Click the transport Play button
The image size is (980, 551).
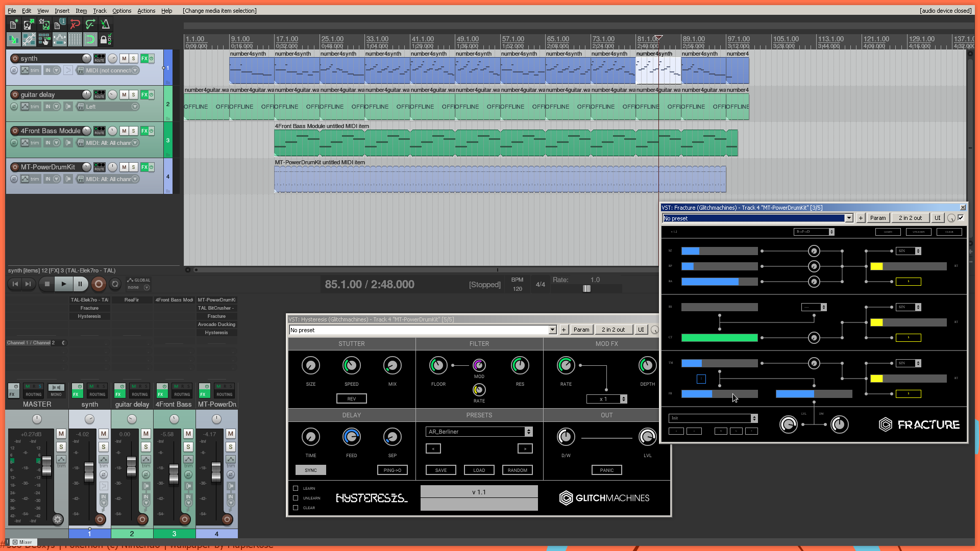click(x=63, y=284)
